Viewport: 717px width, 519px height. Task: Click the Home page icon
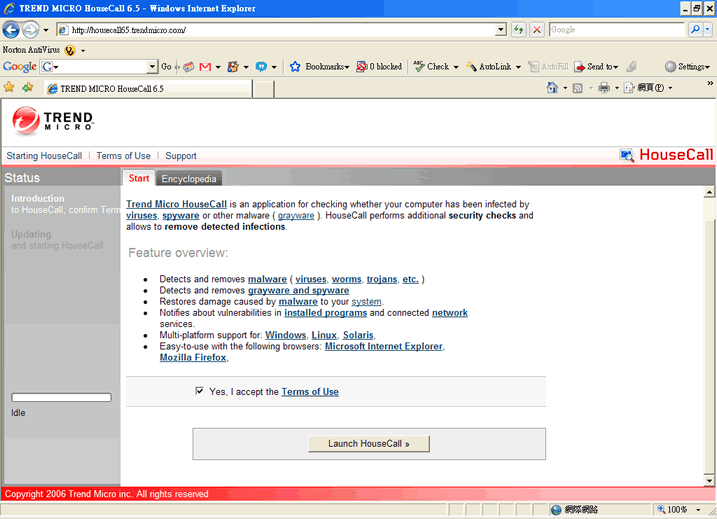tap(552, 87)
